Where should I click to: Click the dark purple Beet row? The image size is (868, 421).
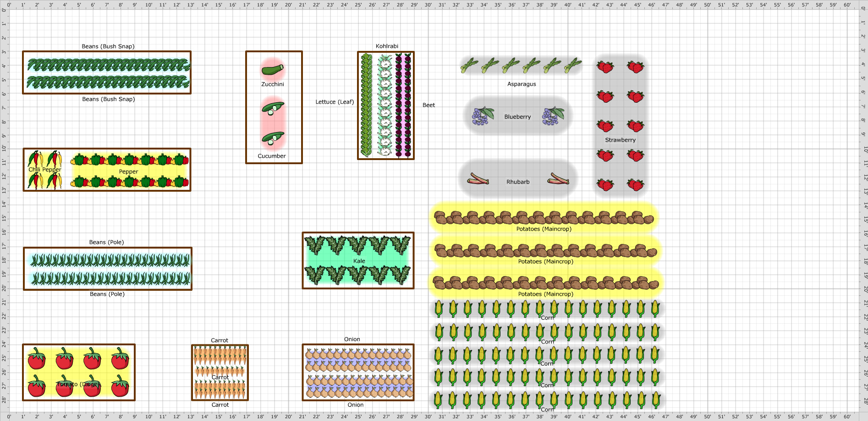403,105
